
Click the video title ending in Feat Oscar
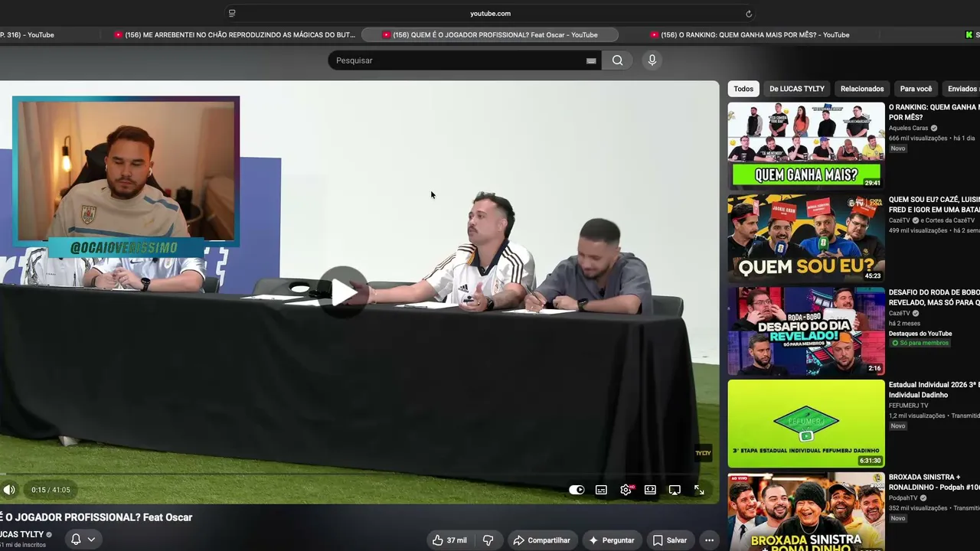pos(96,517)
